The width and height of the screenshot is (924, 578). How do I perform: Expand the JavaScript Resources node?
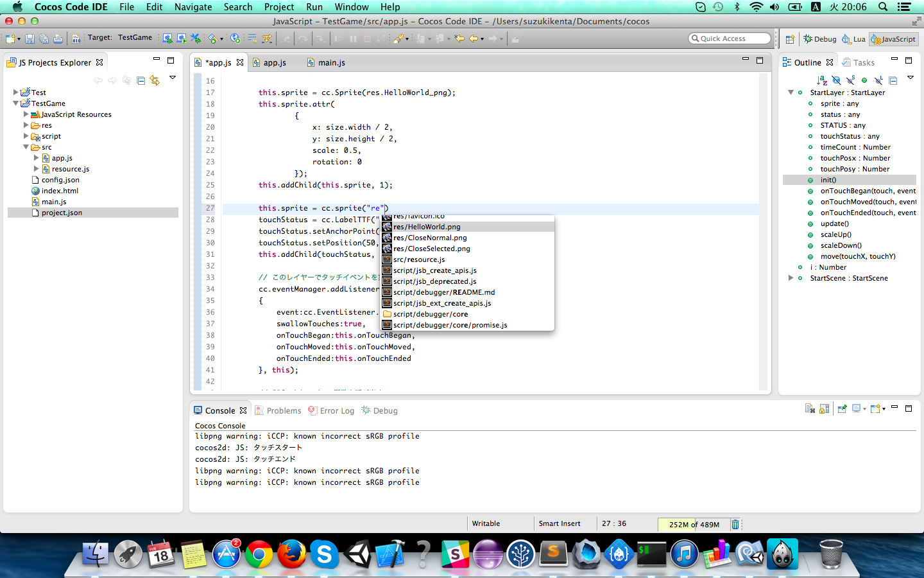26,114
